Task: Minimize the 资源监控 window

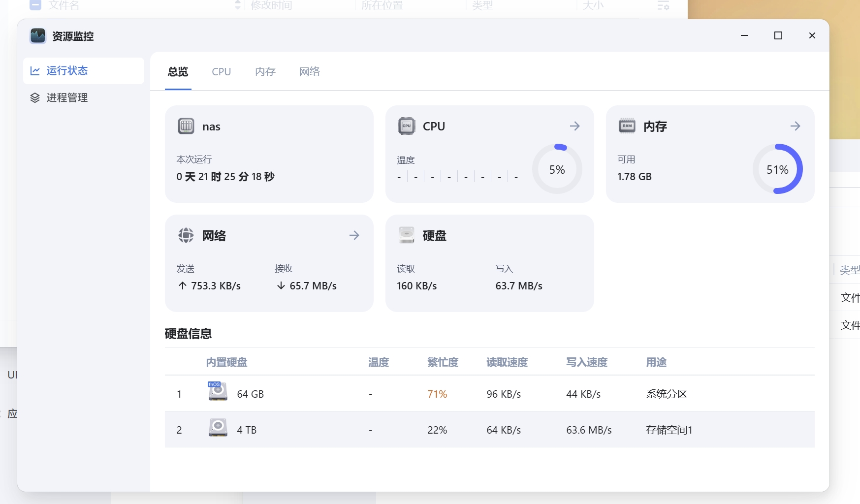Action: pos(744,35)
